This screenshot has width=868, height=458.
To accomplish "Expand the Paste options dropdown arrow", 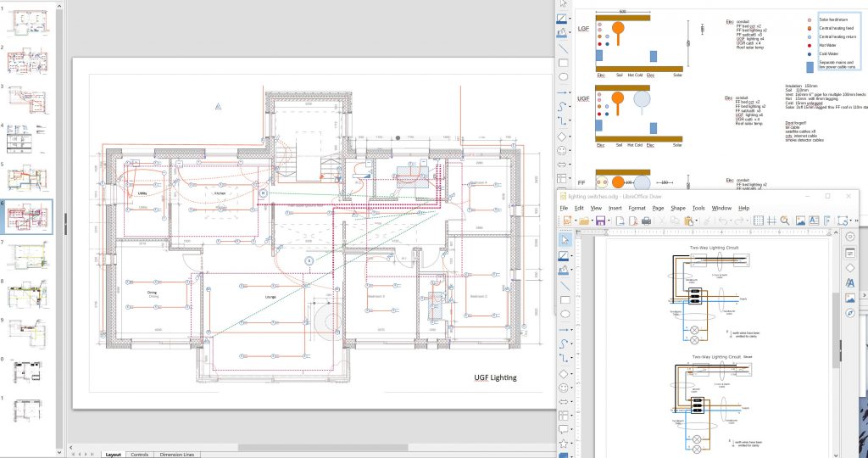I will pyautogui.click(x=697, y=221).
